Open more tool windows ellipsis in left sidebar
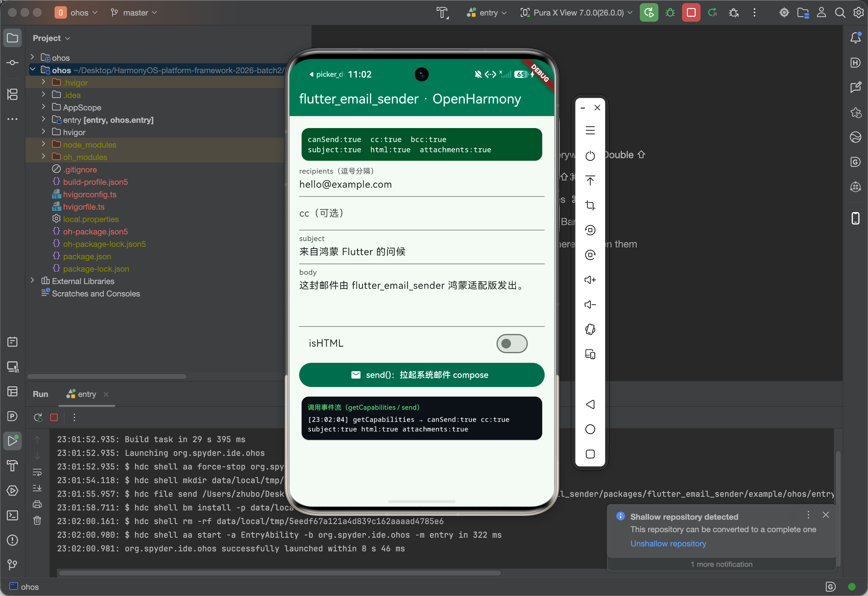Viewport: 868px width, 596px height. (x=12, y=119)
